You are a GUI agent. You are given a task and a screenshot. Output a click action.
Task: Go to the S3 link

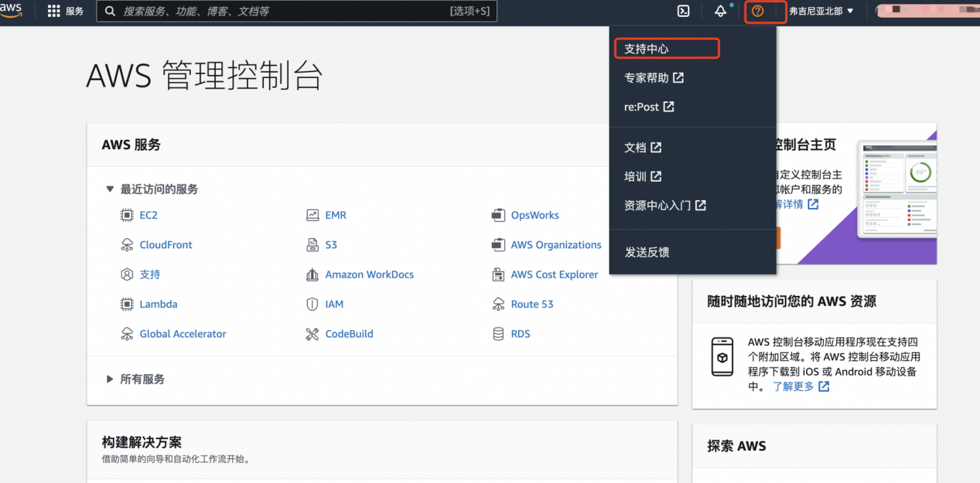pyautogui.click(x=331, y=245)
